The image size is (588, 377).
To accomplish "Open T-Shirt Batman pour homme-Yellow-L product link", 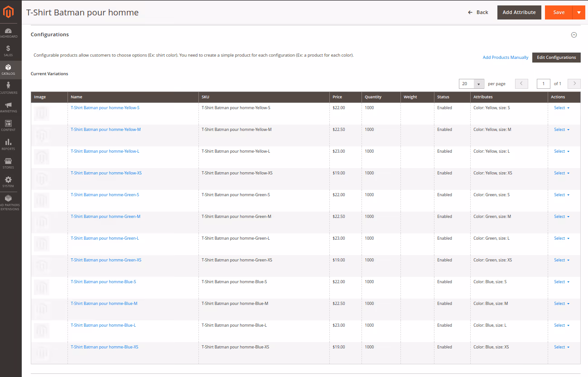I will pos(105,151).
